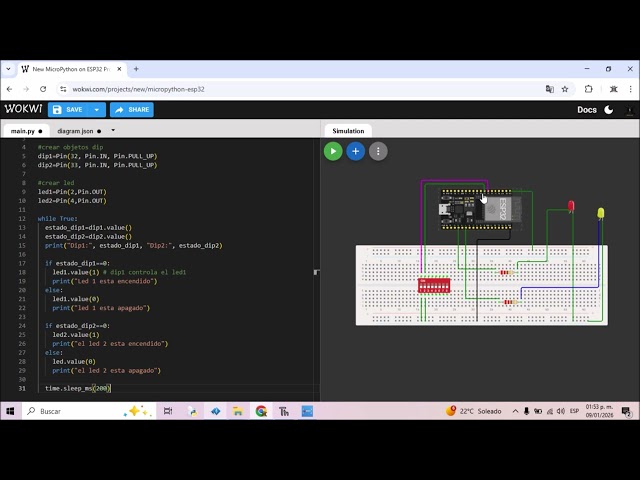Click the red DIP switch component
Viewport: 640px width, 480px height.
coord(434,285)
